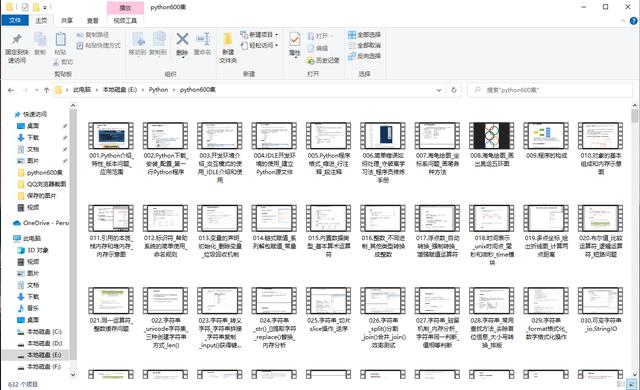Expand the 轻松访问 easy access dropdown
The height and width of the screenshot is (390, 640).
pos(277,45)
